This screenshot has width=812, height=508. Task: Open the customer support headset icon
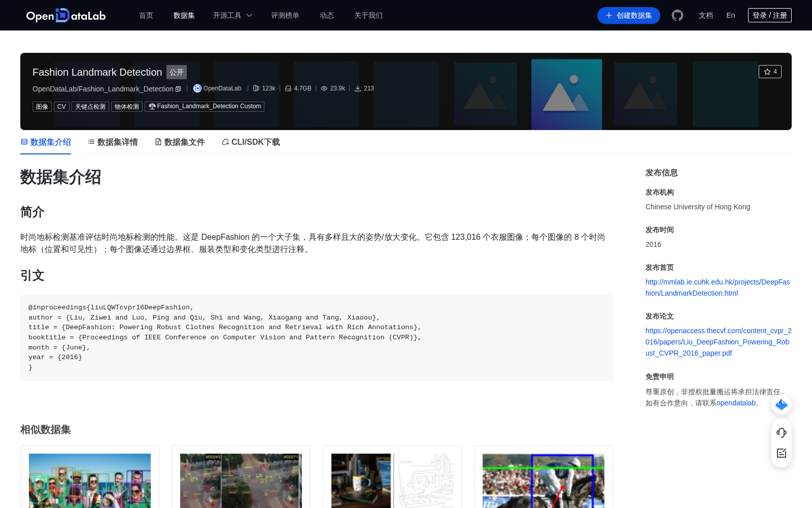[782, 432]
